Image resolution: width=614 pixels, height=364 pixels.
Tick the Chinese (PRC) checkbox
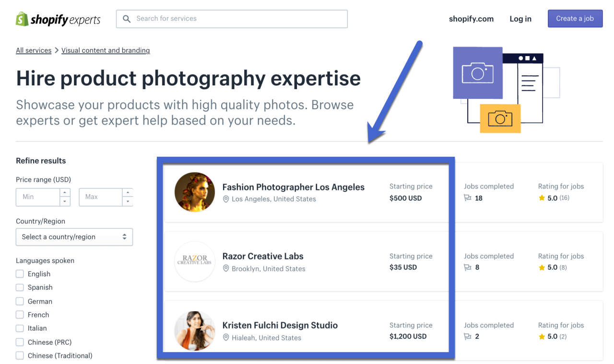20,342
